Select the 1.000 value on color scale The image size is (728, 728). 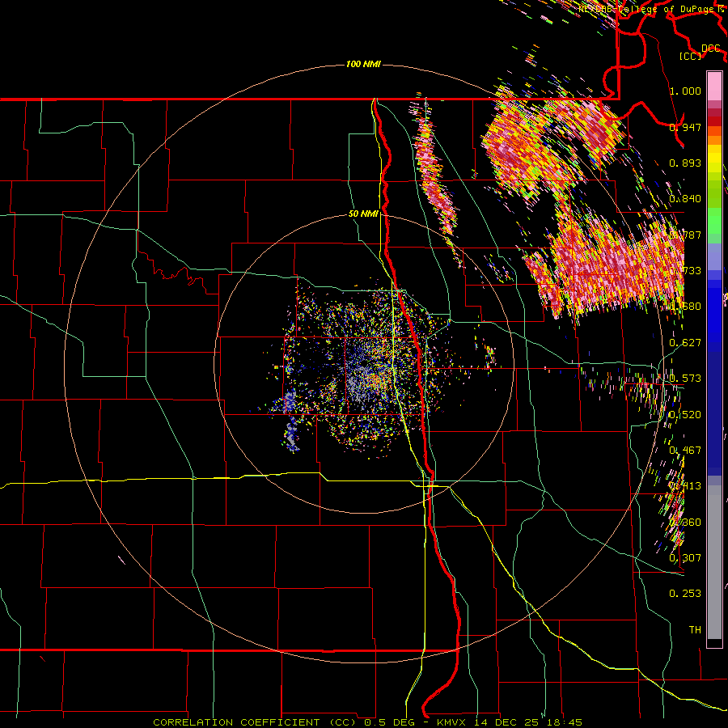(x=685, y=91)
